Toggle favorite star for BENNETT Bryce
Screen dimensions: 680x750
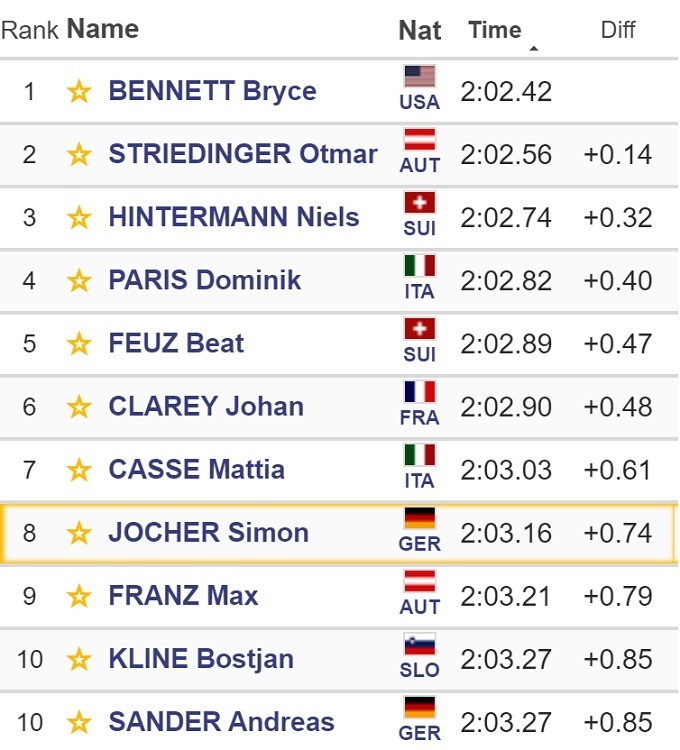coord(79,92)
